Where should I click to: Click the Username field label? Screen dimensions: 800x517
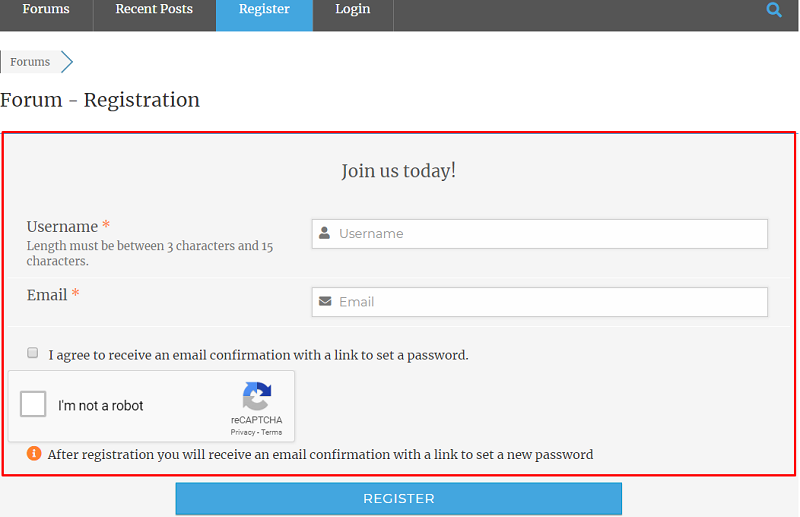pyautogui.click(x=62, y=226)
